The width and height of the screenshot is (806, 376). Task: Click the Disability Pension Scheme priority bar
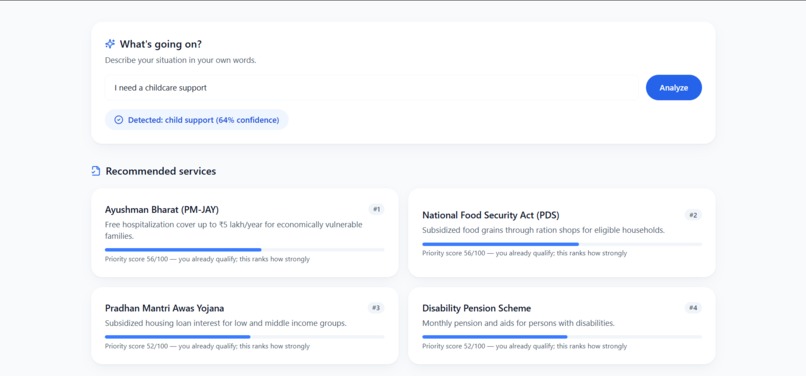[562, 337]
